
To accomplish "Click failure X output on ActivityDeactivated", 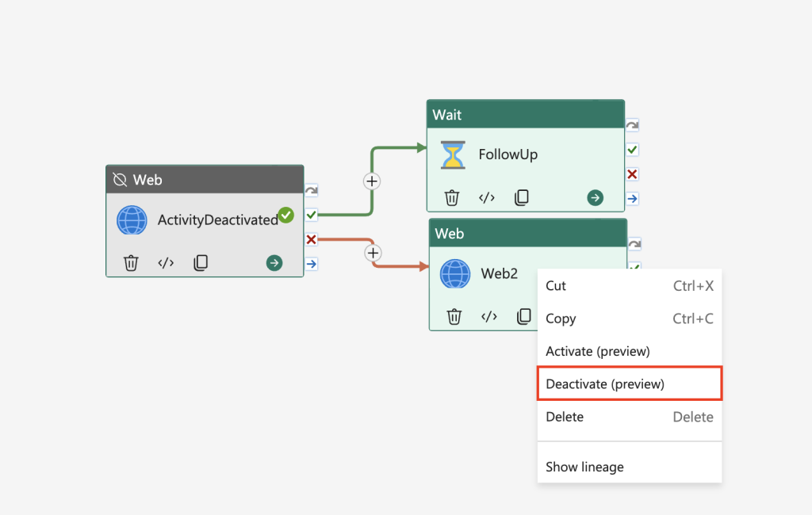I will click(x=311, y=239).
